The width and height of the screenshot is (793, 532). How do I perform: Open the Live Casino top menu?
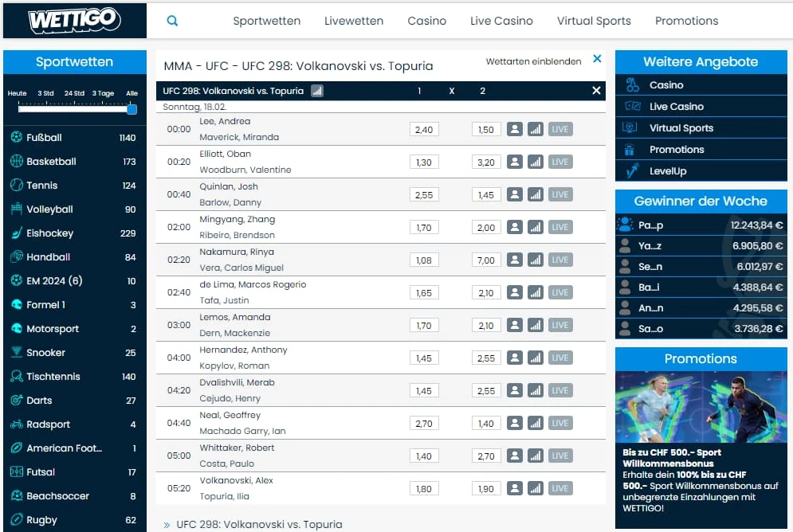pos(501,21)
